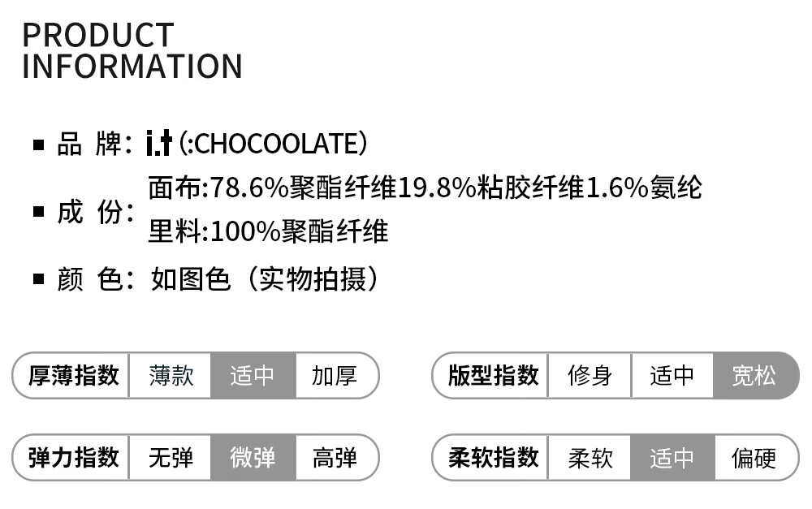Click the 里料:100%聚酯纤维 composition line
Viewport: 812px width, 509px height.
[x=268, y=232]
